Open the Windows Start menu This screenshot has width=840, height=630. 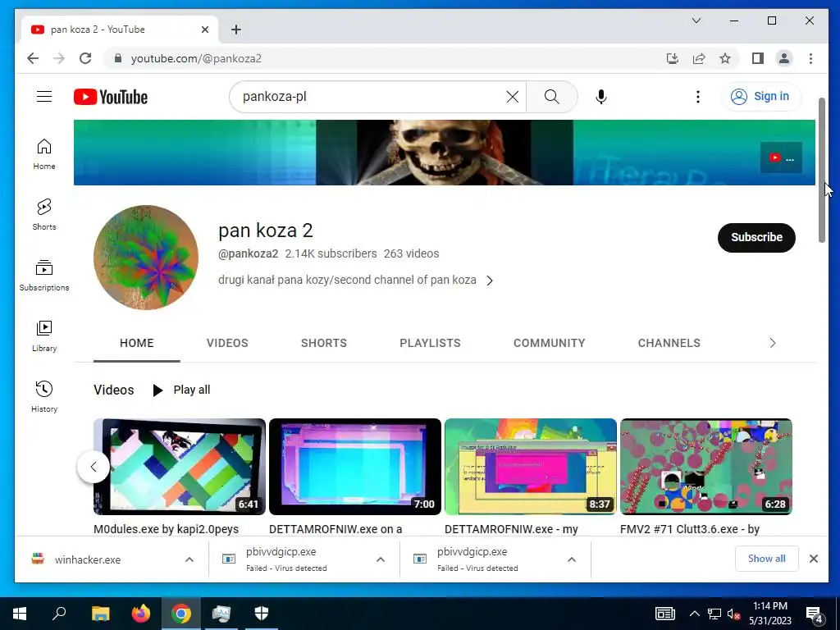(x=20, y=614)
